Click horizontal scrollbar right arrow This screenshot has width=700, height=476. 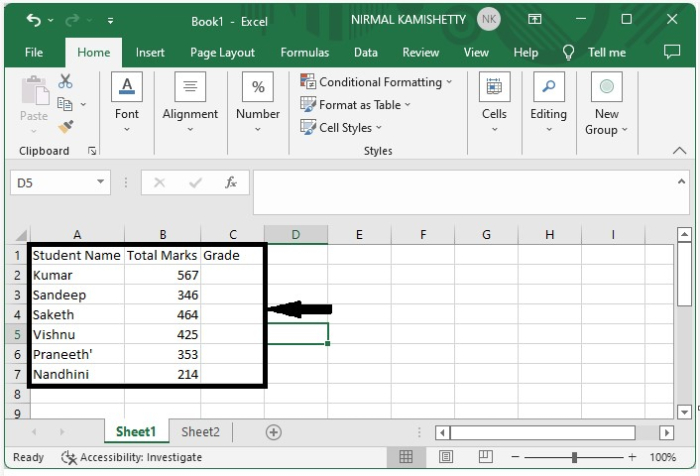(667, 432)
